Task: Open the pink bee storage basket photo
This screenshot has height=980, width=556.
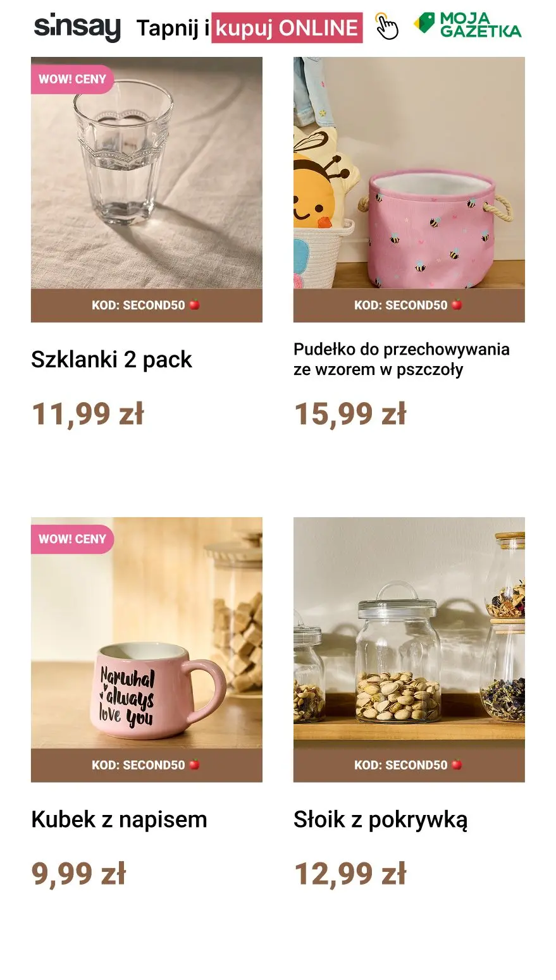Action: tap(409, 173)
